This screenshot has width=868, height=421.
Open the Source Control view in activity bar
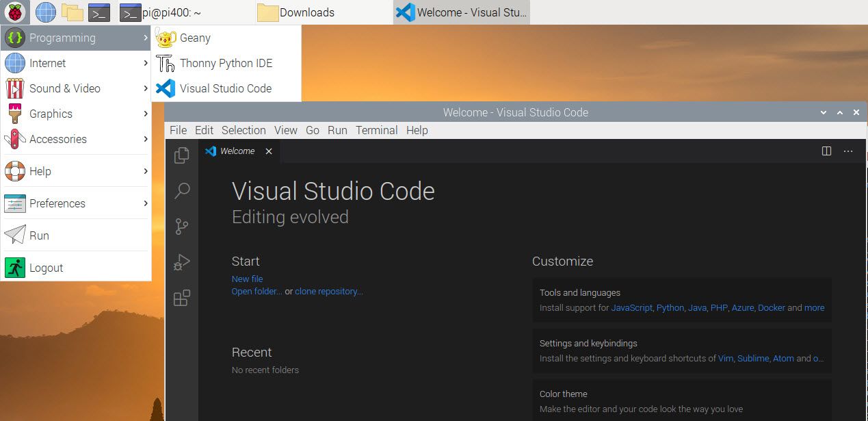182,227
